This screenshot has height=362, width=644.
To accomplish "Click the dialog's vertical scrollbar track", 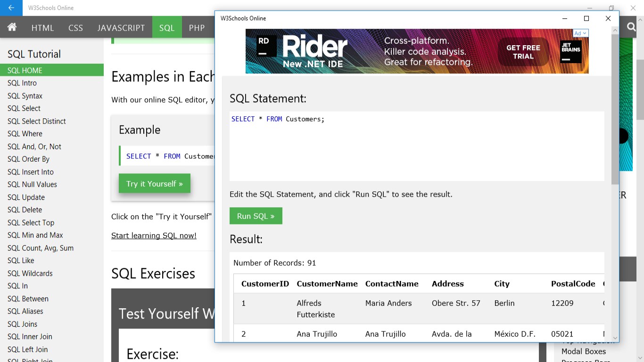I will coord(615,189).
